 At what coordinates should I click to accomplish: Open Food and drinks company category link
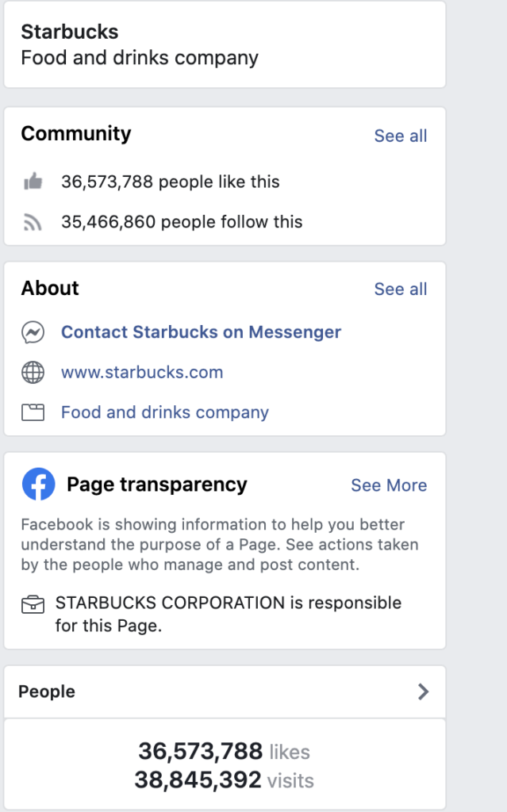(165, 412)
